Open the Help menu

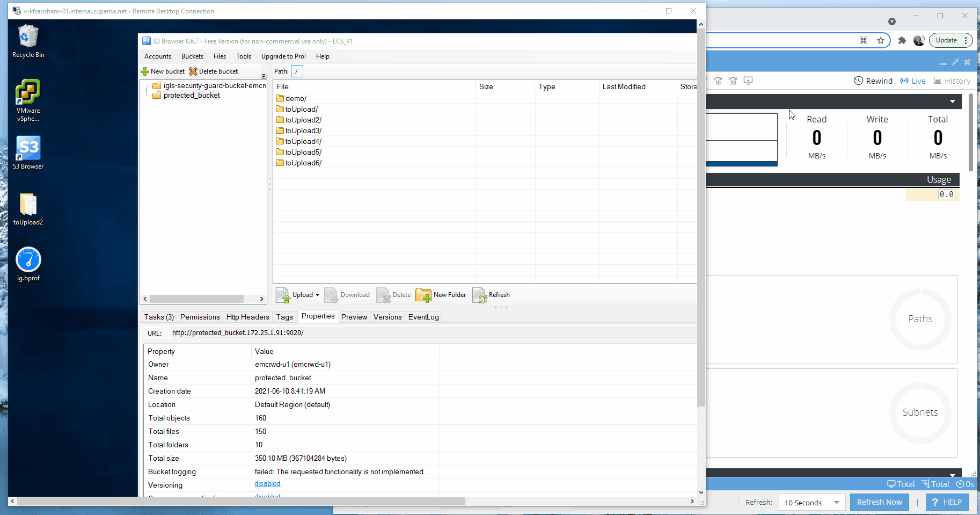323,56
